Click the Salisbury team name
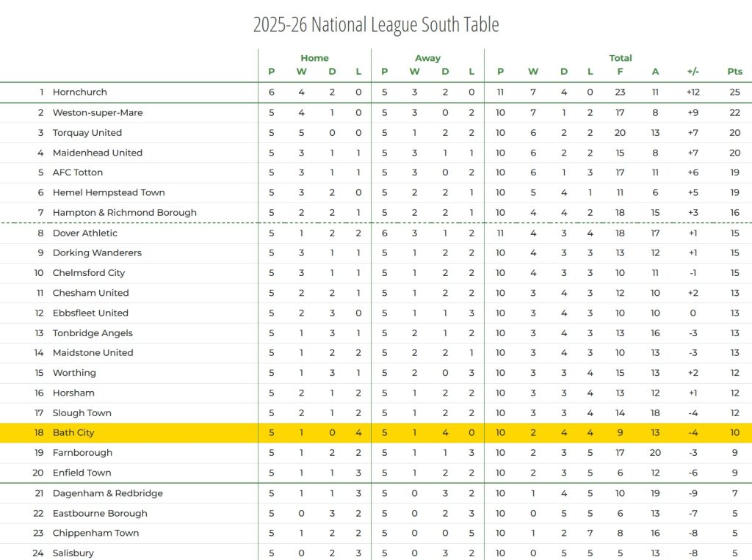This screenshot has height=560, width=752. point(73,553)
